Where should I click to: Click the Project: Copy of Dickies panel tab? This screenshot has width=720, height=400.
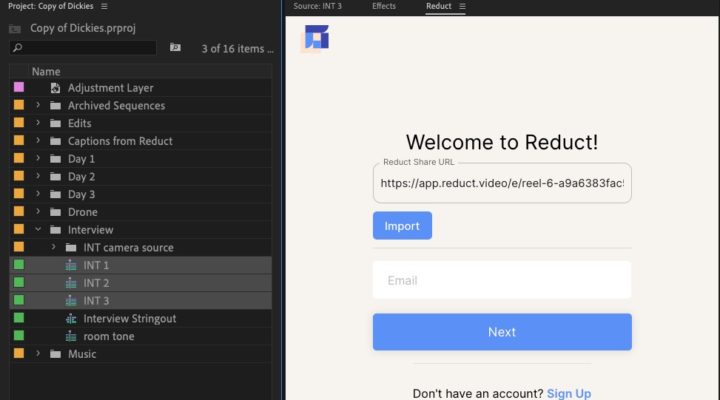51,6
